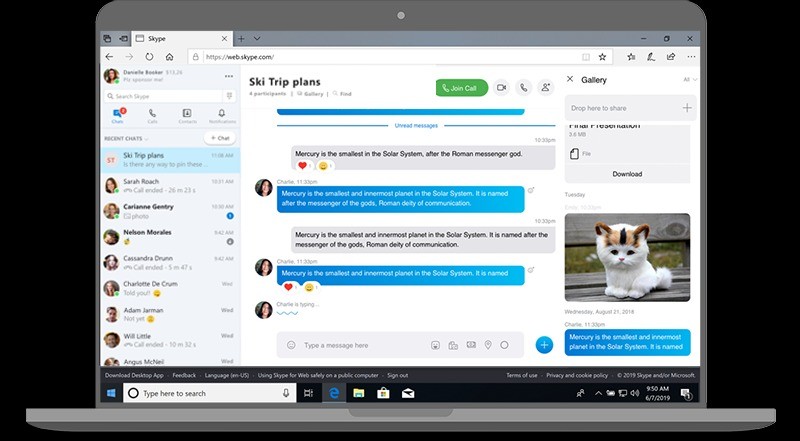Click the smiley reaction under the last blue message
The width and height of the screenshot is (800, 441).
pyautogui.click(x=310, y=287)
